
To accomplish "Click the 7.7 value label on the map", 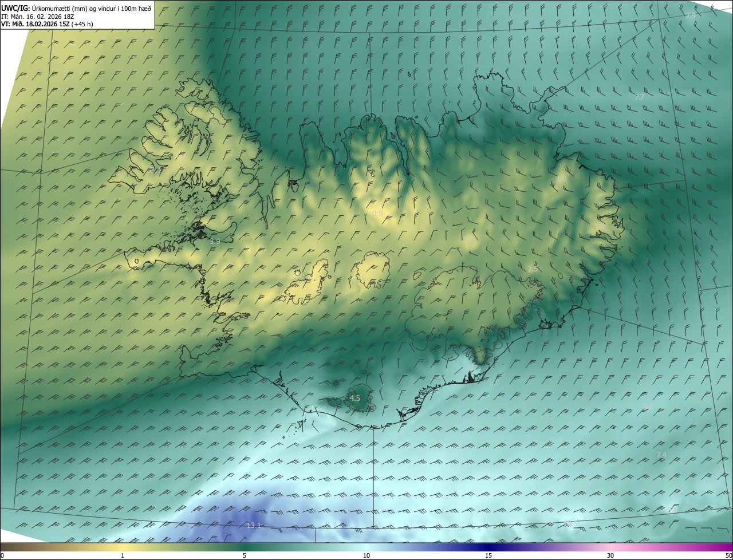I will pos(640,97).
